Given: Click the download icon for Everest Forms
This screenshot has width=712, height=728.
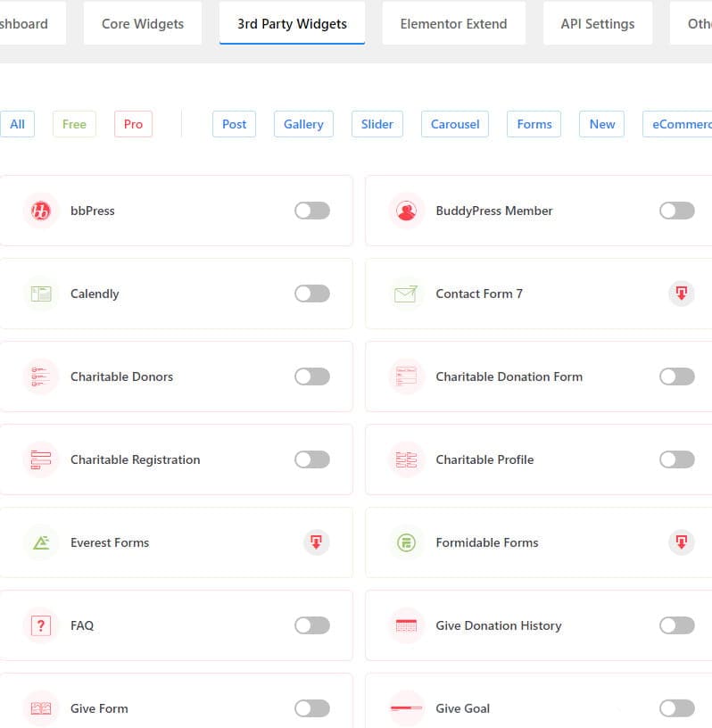Looking at the screenshot, I should tap(316, 542).
